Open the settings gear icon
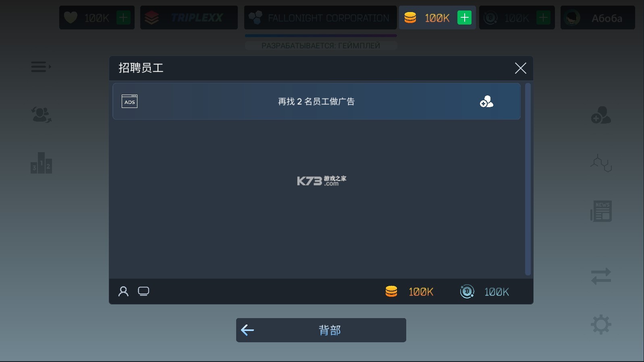This screenshot has height=362, width=644. (x=601, y=324)
